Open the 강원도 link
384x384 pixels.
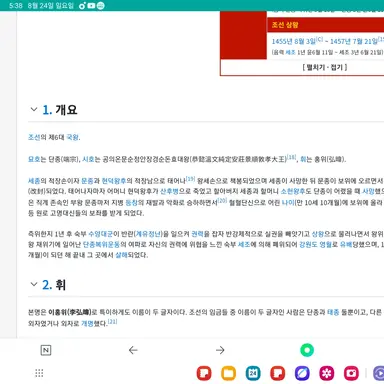pos(309,245)
